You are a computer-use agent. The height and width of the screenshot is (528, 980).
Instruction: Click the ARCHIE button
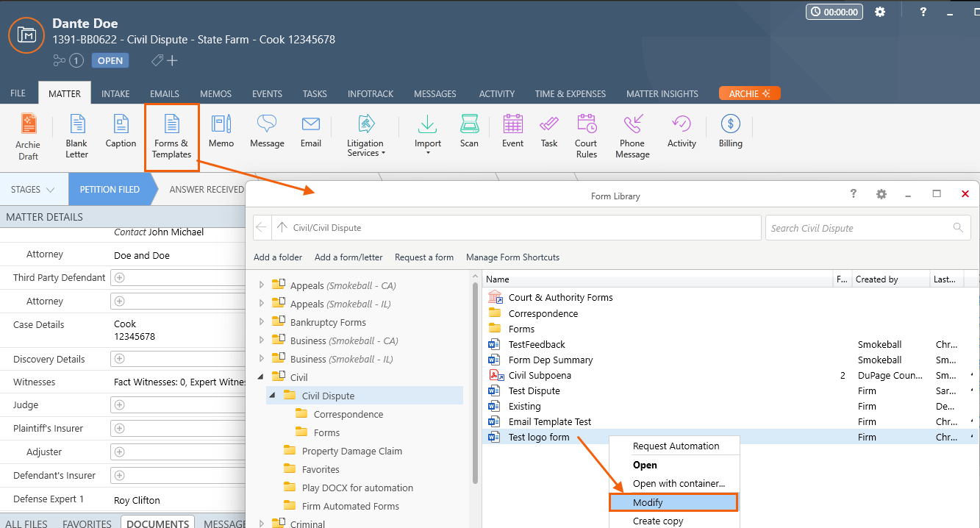click(749, 93)
